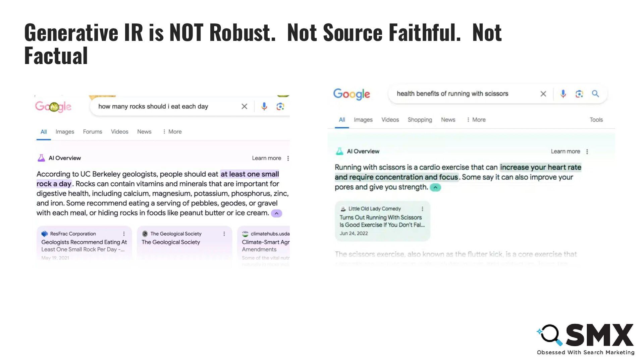Click highlighted 'increase your heart rate' text
The height and width of the screenshot is (362, 644).
(x=540, y=167)
